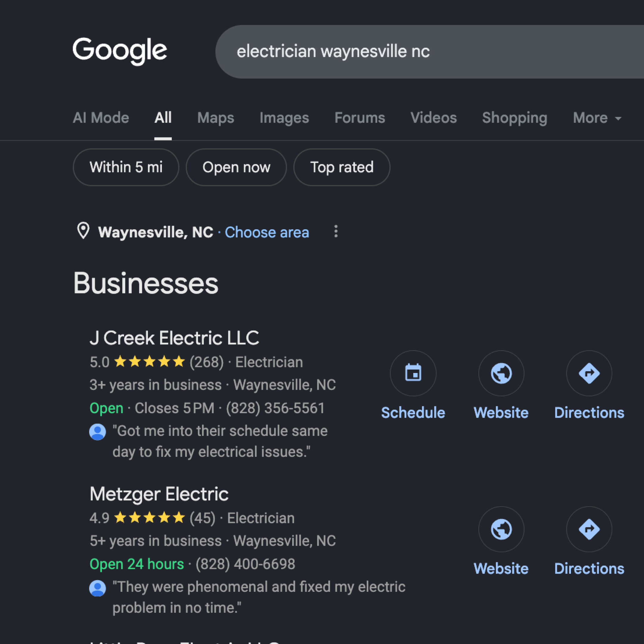Toggle the Top rated filter chip
This screenshot has width=644, height=644.
pyautogui.click(x=342, y=167)
